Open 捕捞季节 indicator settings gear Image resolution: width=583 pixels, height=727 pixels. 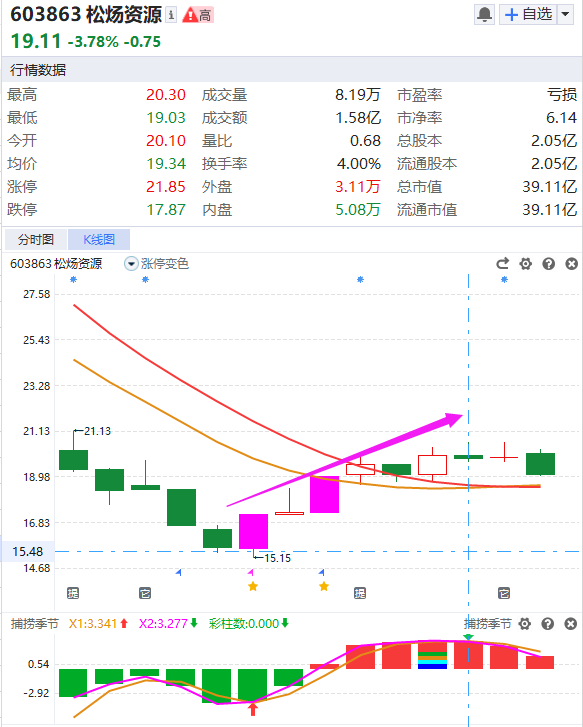525,624
